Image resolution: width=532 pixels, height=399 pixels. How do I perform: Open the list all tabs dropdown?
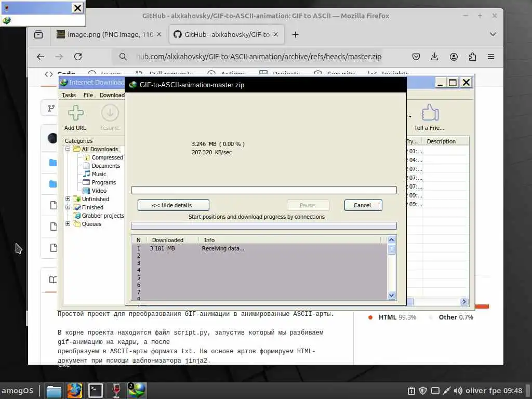click(x=493, y=34)
